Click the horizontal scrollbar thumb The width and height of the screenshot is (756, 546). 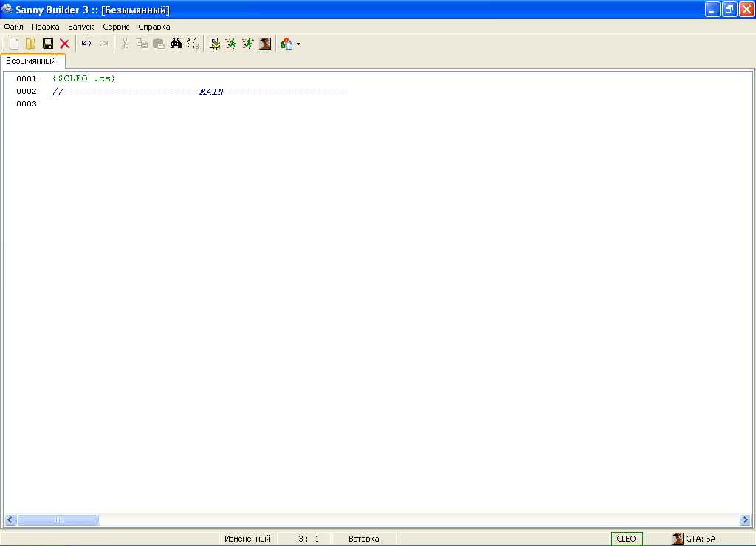click(58, 519)
